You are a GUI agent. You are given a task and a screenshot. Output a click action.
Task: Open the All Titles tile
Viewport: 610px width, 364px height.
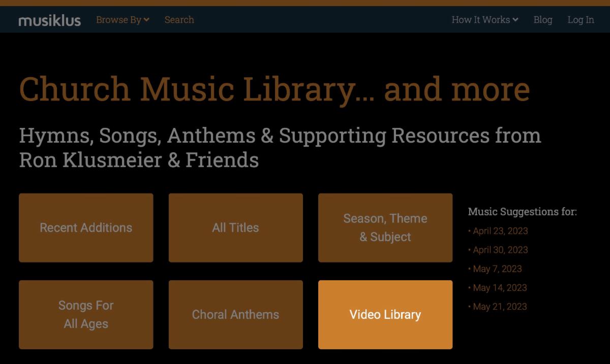coord(235,227)
